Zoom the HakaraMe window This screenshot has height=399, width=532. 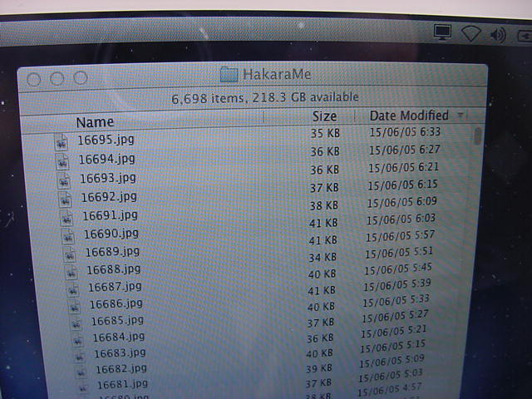(x=81, y=77)
